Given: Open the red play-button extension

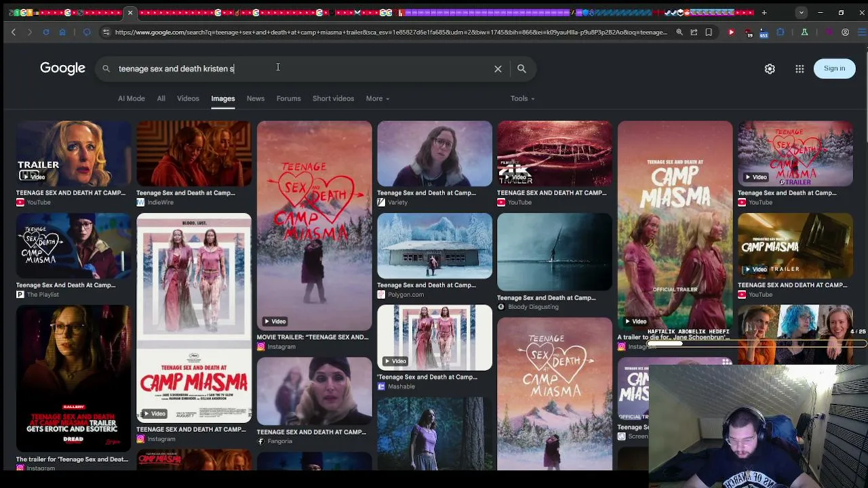Looking at the screenshot, I should [x=731, y=32].
